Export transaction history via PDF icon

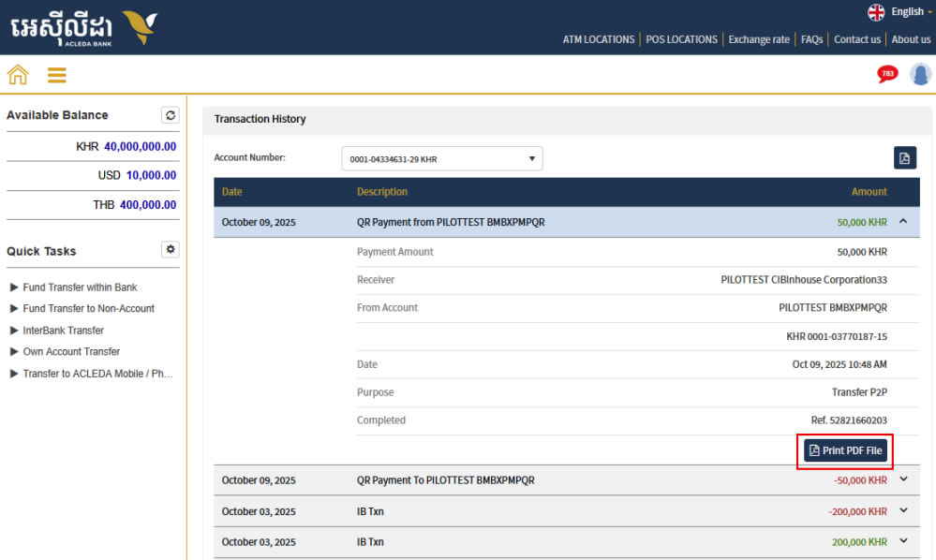click(904, 158)
